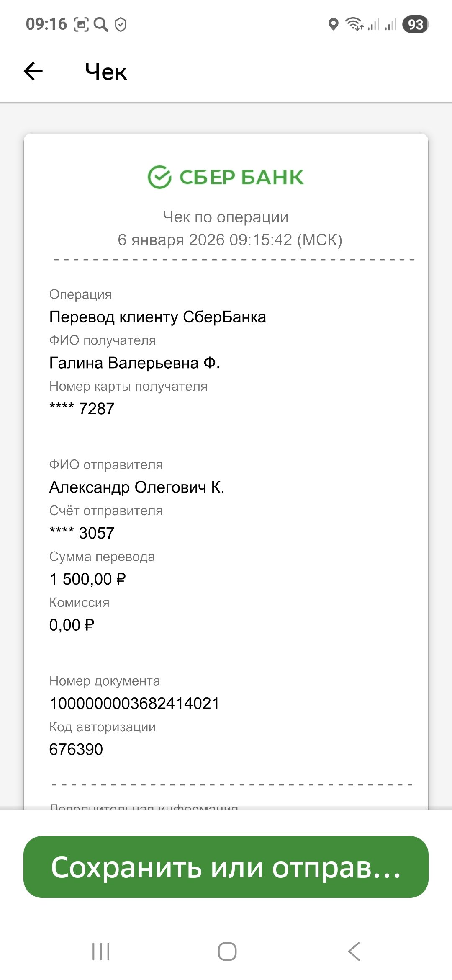Tap the back arrow in header
452x980 pixels.
(x=33, y=71)
